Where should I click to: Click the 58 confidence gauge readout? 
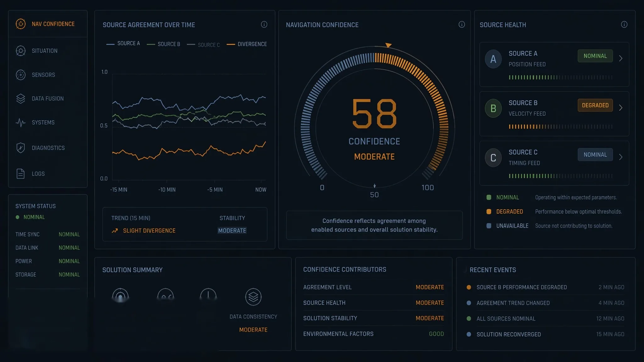click(374, 114)
